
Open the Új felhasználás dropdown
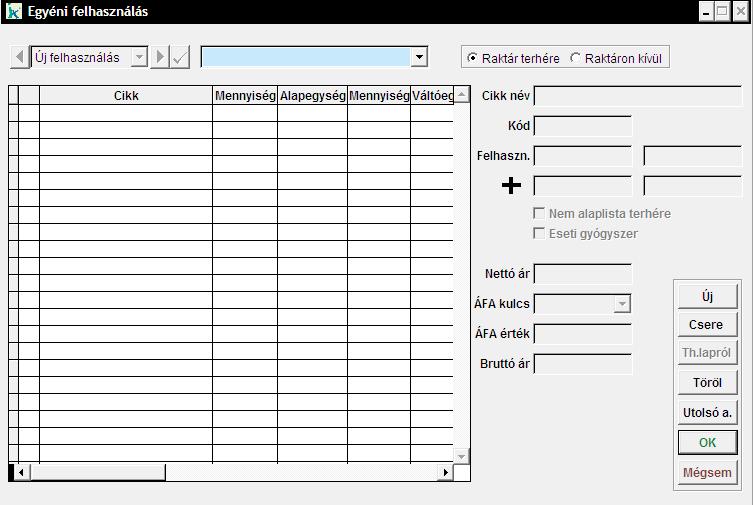point(139,58)
